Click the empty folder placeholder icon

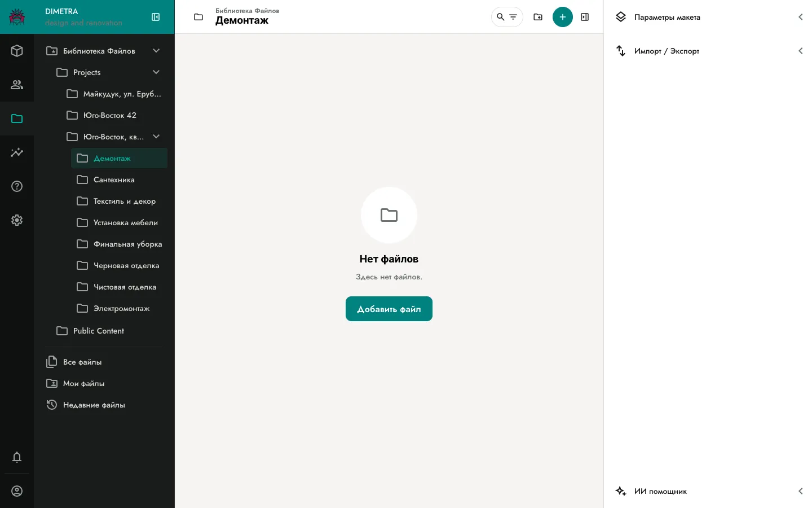[x=389, y=215]
